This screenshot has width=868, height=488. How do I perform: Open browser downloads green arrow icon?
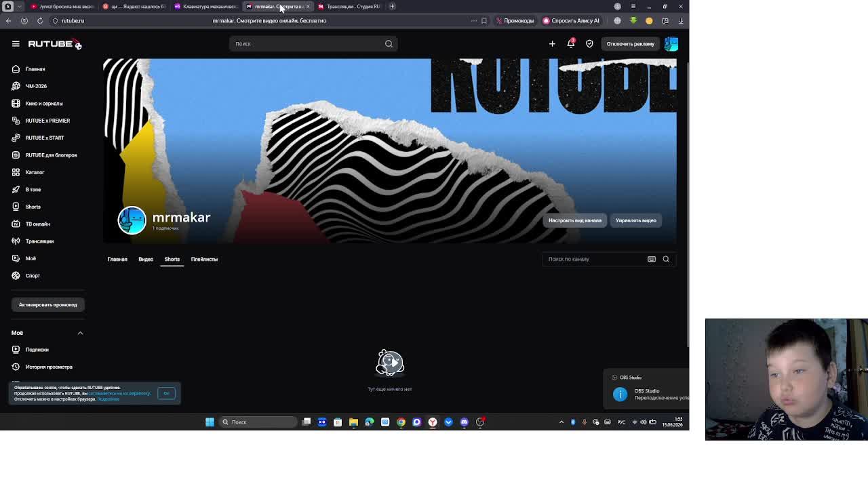(x=633, y=21)
